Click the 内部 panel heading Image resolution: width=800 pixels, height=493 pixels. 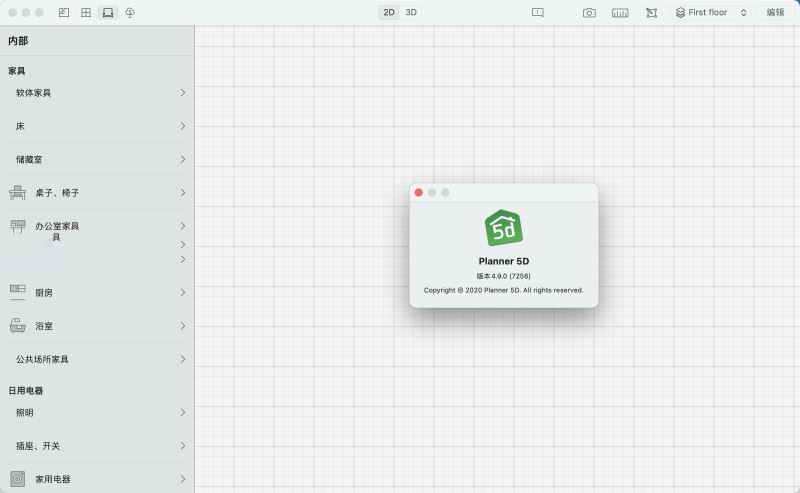(x=18, y=41)
